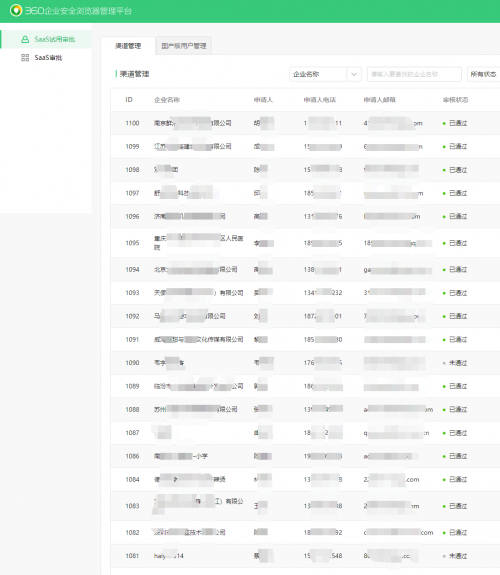Select the row with ID 1100
The width and height of the screenshot is (500, 575).
click(x=305, y=123)
